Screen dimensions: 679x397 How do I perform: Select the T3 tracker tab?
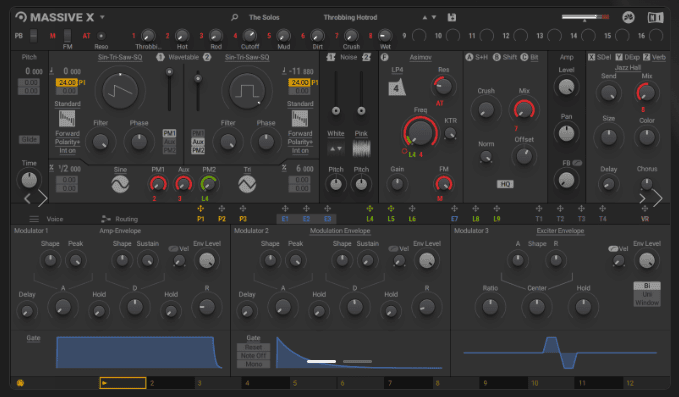(581, 219)
